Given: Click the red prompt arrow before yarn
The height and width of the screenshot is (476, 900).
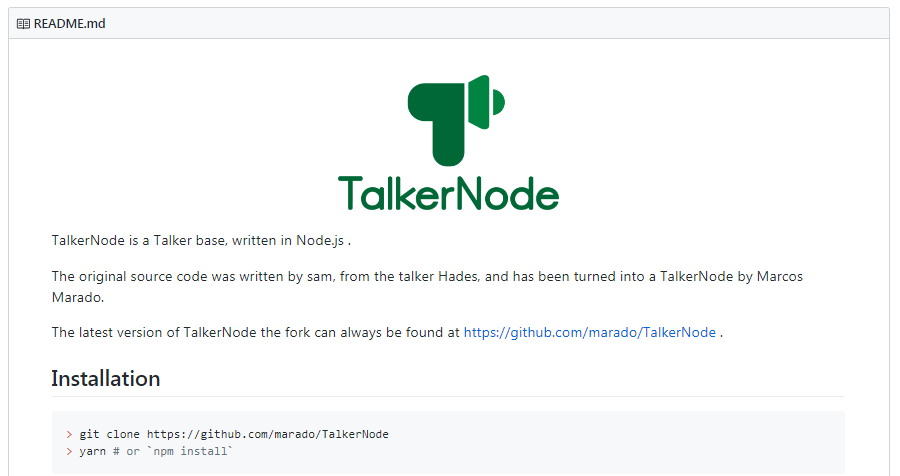Looking at the screenshot, I should 69,452.
